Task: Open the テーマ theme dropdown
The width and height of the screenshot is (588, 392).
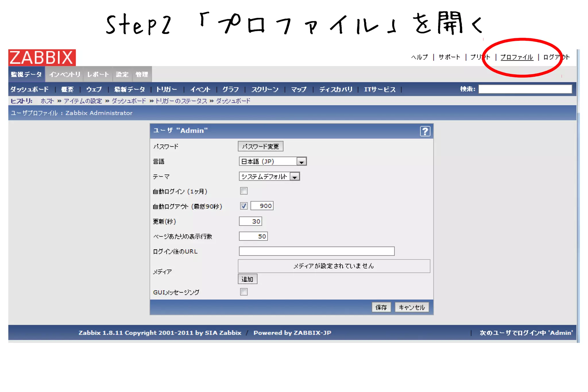Action: coord(269,176)
